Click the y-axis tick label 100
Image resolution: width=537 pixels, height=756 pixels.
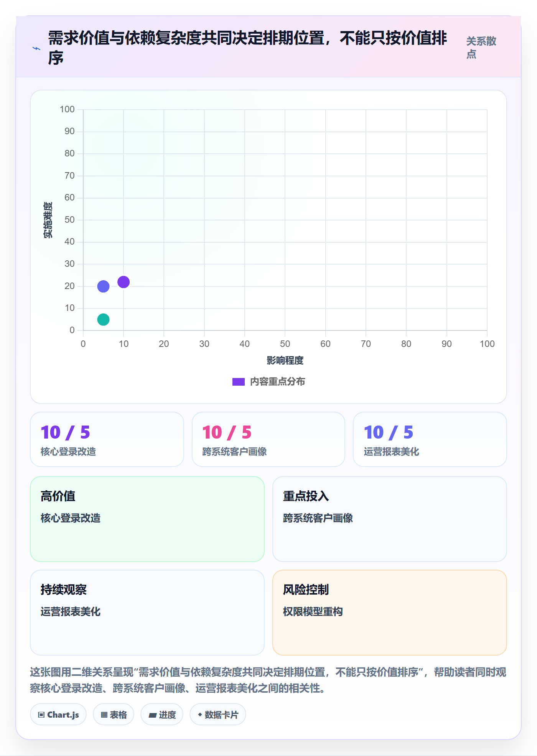[67, 109]
